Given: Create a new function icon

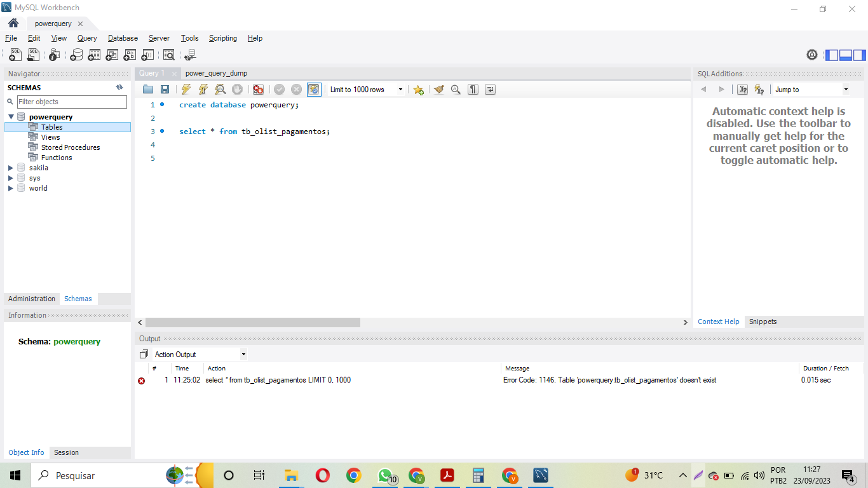Looking at the screenshot, I should coord(147,55).
